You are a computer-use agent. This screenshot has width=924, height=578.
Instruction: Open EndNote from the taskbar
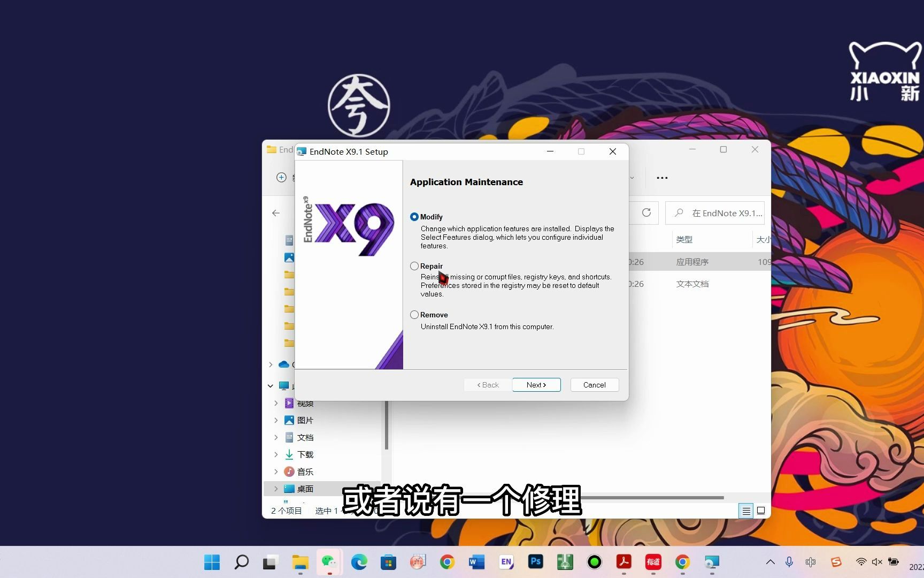pos(506,562)
